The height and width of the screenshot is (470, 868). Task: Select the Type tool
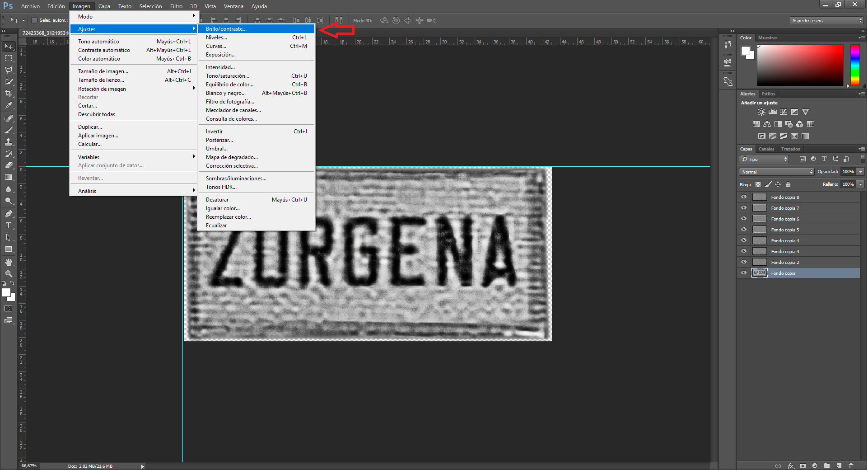point(9,226)
